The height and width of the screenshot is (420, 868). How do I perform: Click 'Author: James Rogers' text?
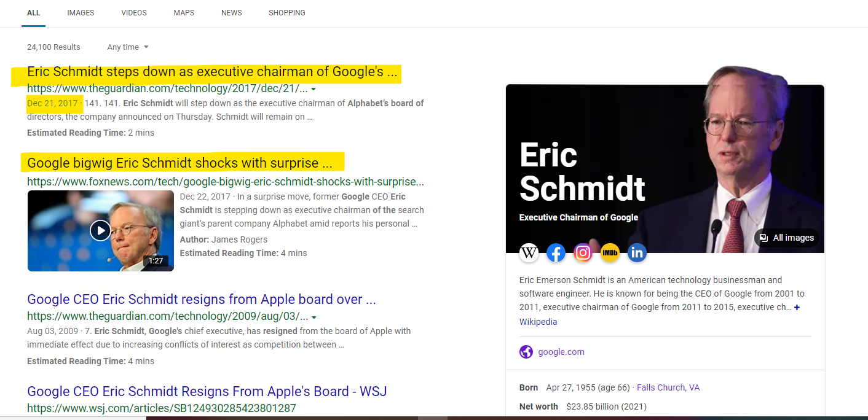coord(224,239)
